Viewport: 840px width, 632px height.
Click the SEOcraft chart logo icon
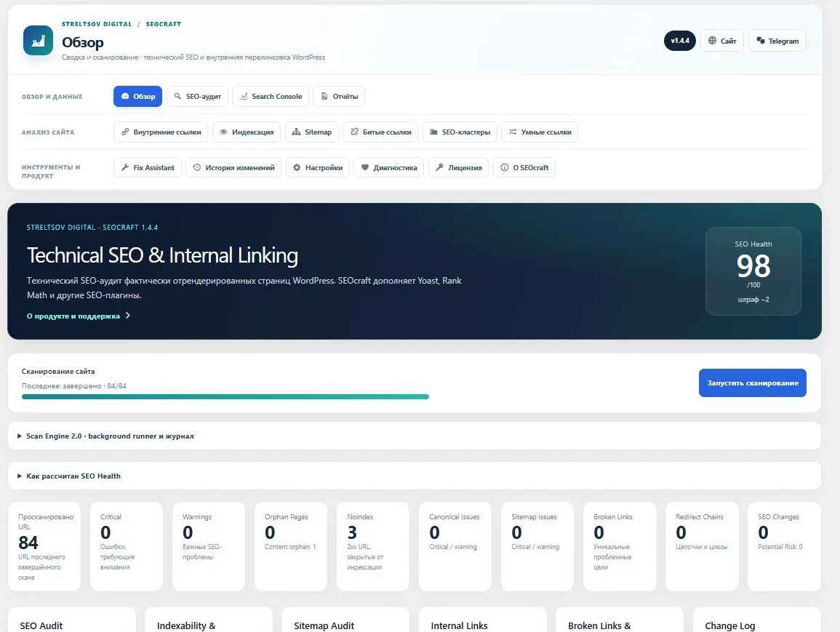pos(38,41)
